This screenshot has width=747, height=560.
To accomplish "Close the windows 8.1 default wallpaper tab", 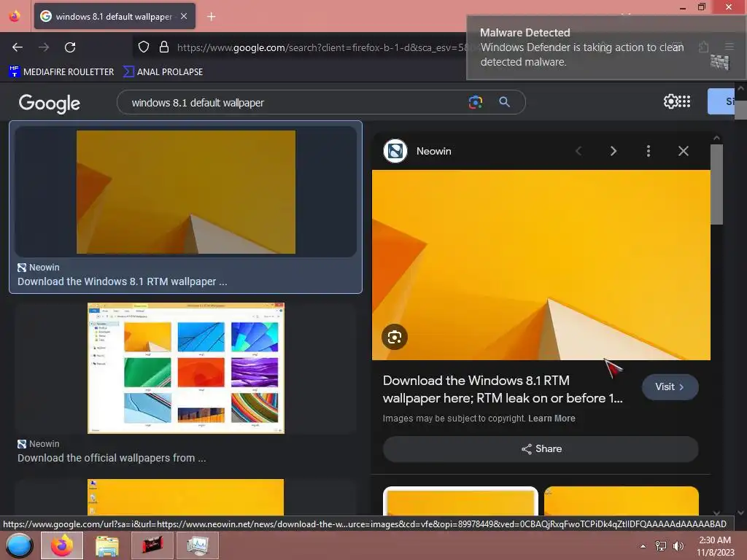I will (x=184, y=16).
